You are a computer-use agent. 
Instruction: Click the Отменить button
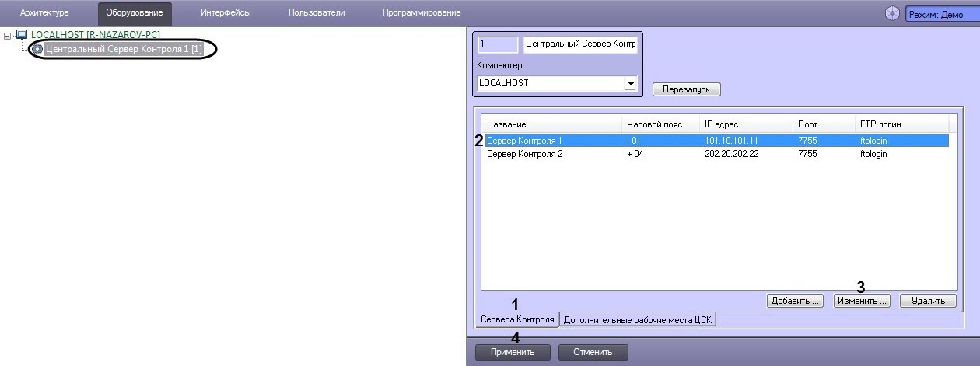pyautogui.click(x=593, y=352)
